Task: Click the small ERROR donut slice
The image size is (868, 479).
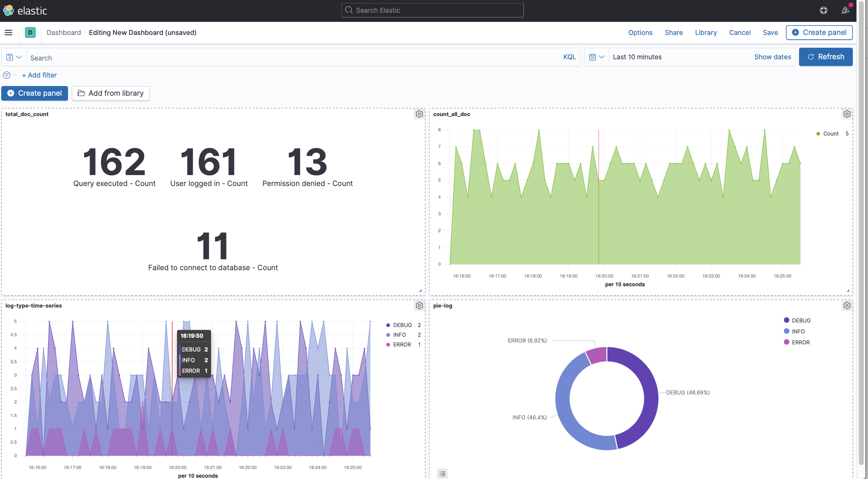Action: coord(597,355)
